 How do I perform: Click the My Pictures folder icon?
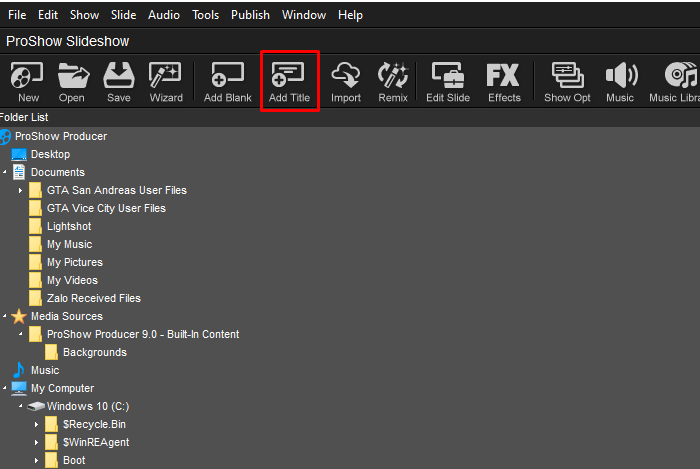pos(35,262)
